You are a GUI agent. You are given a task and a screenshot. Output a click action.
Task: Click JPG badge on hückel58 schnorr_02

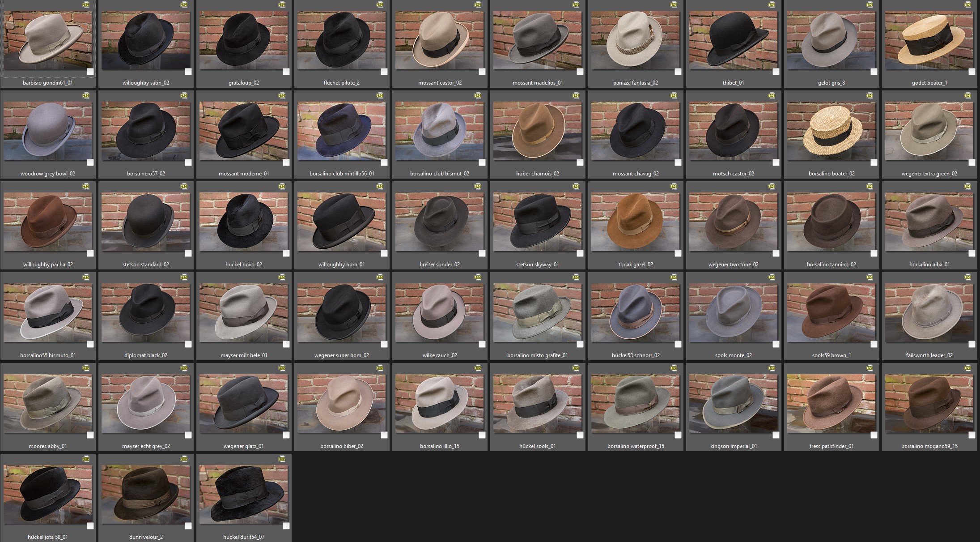(x=674, y=277)
